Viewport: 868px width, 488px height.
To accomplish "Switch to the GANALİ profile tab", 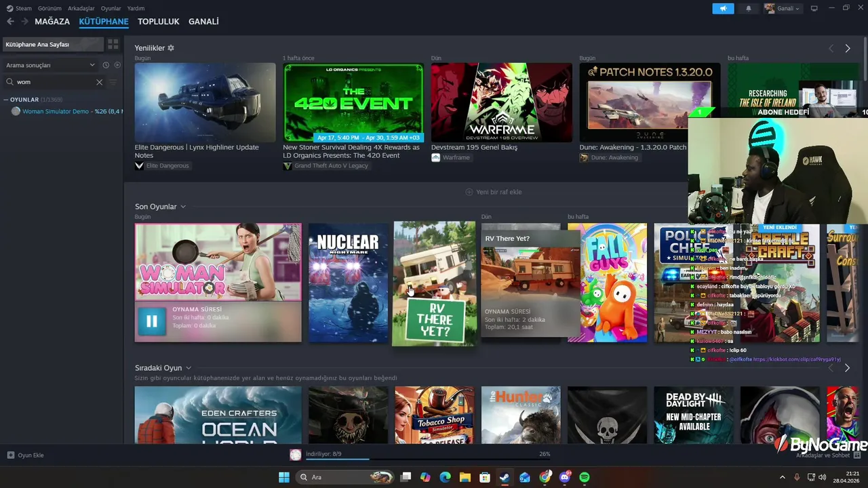I will pos(203,22).
